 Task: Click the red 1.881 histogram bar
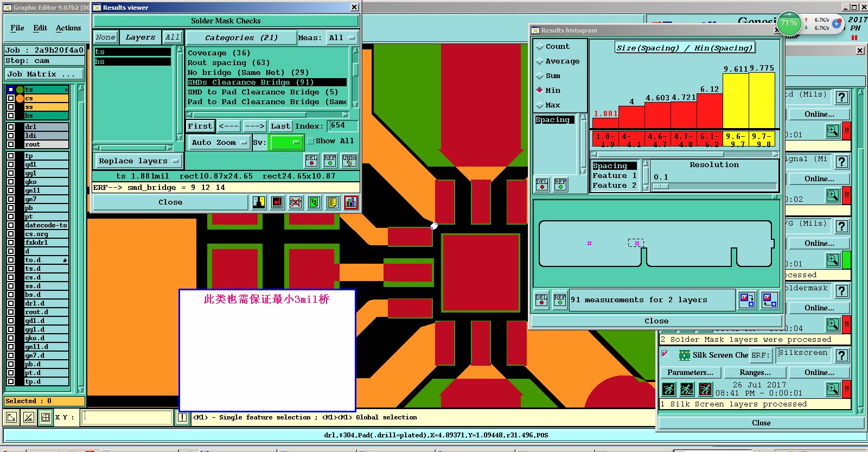[x=605, y=123]
